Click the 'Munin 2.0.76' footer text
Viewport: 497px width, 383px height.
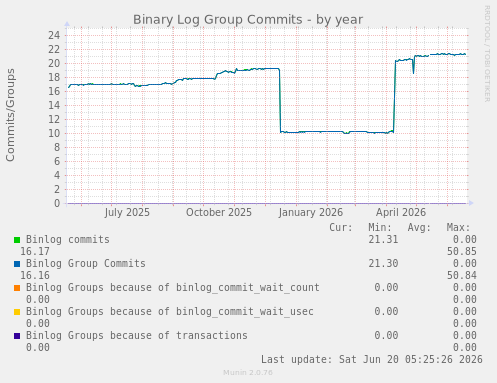click(248, 373)
